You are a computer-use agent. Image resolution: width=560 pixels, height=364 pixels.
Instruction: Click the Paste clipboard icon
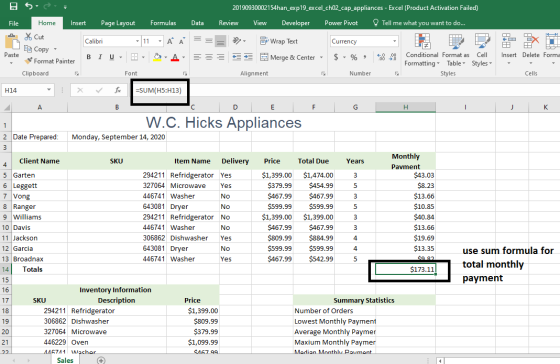(12, 42)
